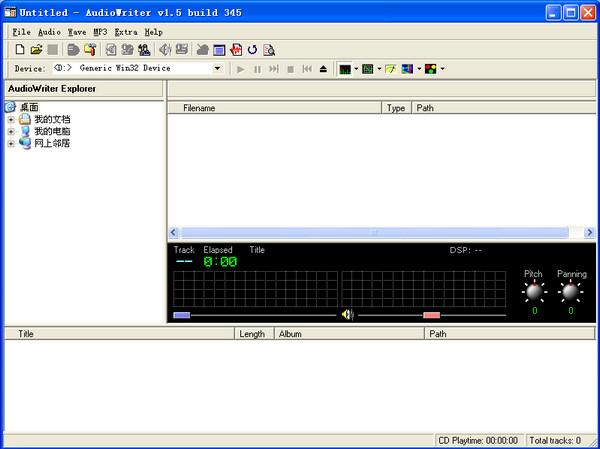The width and height of the screenshot is (600, 449).
Task: Open dropdown arrow beside colored dots icon
Action: pyautogui.click(x=442, y=69)
